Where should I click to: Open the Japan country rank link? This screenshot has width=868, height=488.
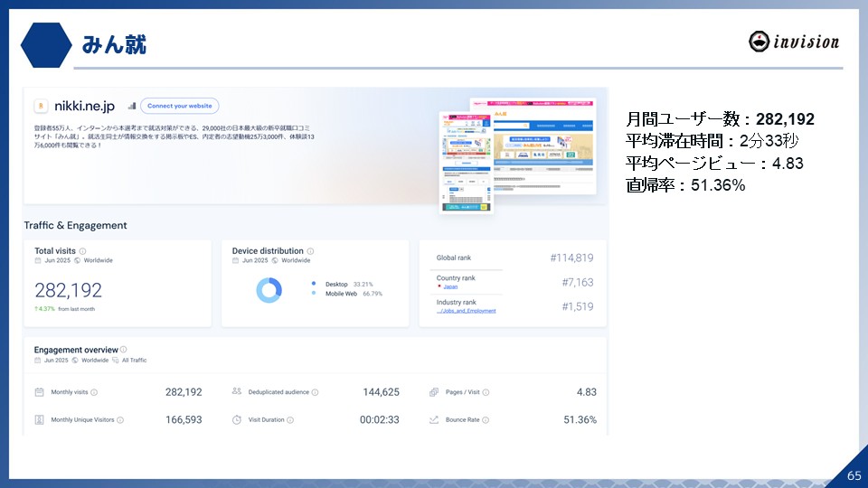point(450,286)
